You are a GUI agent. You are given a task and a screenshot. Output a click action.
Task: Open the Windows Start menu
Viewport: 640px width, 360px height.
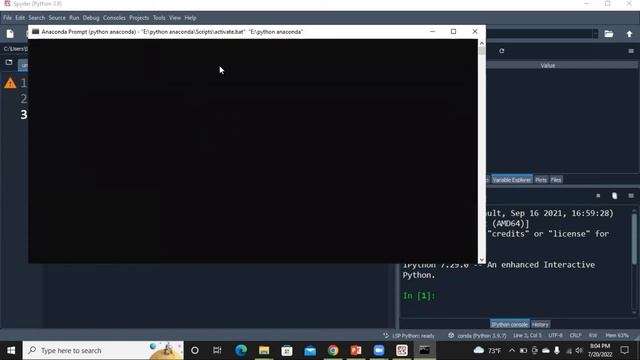click(x=11, y=351)
